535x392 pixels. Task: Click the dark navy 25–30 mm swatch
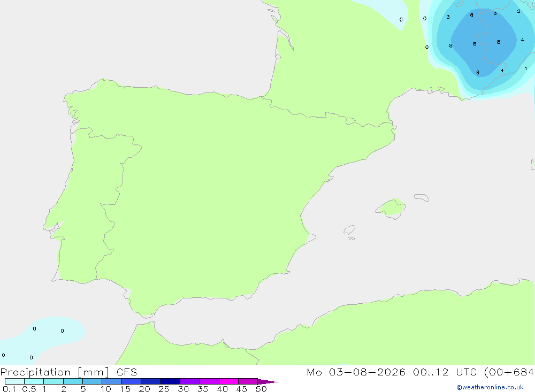coord(170,381)
